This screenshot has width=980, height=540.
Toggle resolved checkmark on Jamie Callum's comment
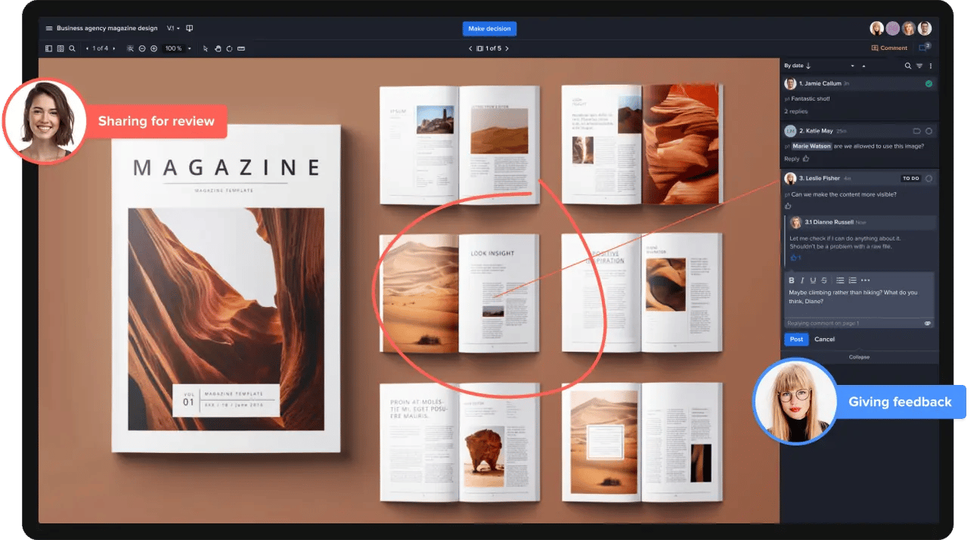pyautogui.click(x=929, y=84)
